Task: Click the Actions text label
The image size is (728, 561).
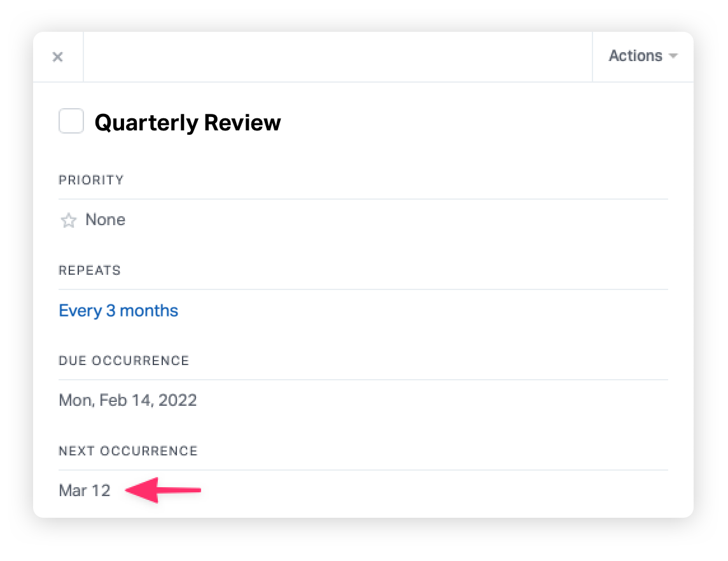Action: click(635, 56)
